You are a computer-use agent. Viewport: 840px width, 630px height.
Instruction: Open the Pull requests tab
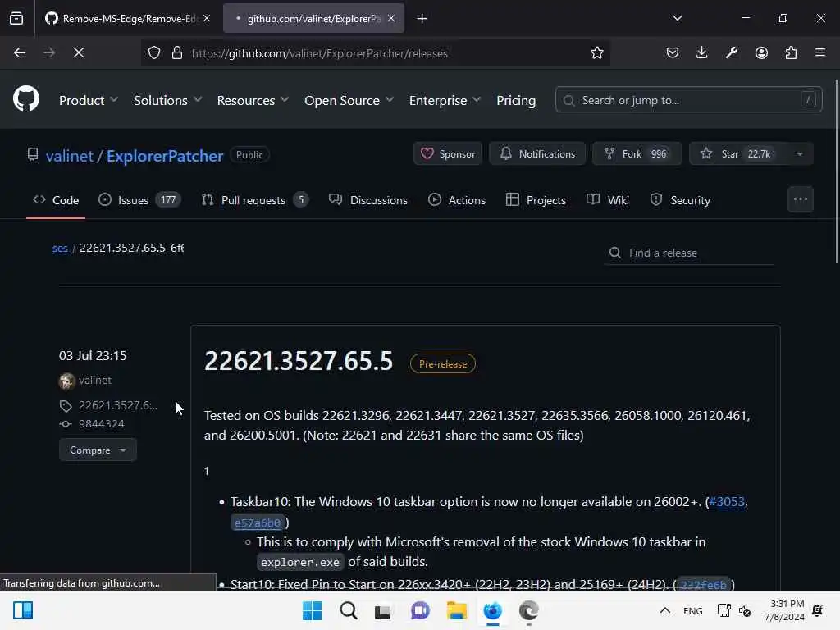click(x=255, y=200)
